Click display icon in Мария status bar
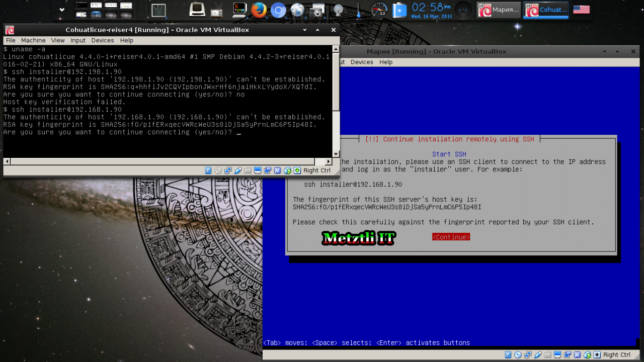Screen dimensions: 644x362 [557, 355]
